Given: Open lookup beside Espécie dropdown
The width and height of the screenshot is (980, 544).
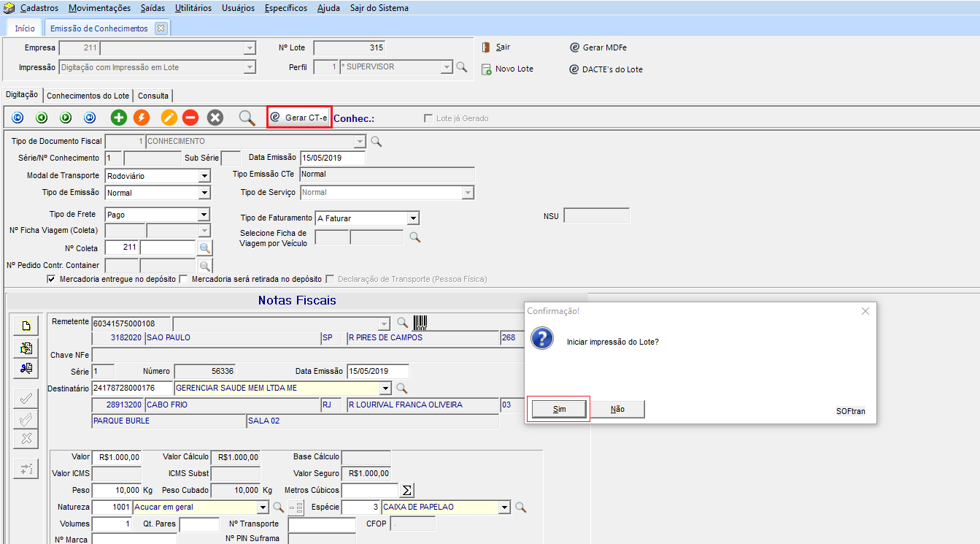Looking at the screenshot, I should pos(521,507).
